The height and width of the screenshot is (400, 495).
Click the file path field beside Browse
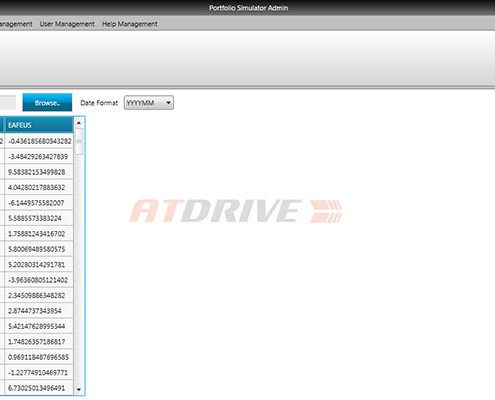pyautogui.click(x=8, y=103)
